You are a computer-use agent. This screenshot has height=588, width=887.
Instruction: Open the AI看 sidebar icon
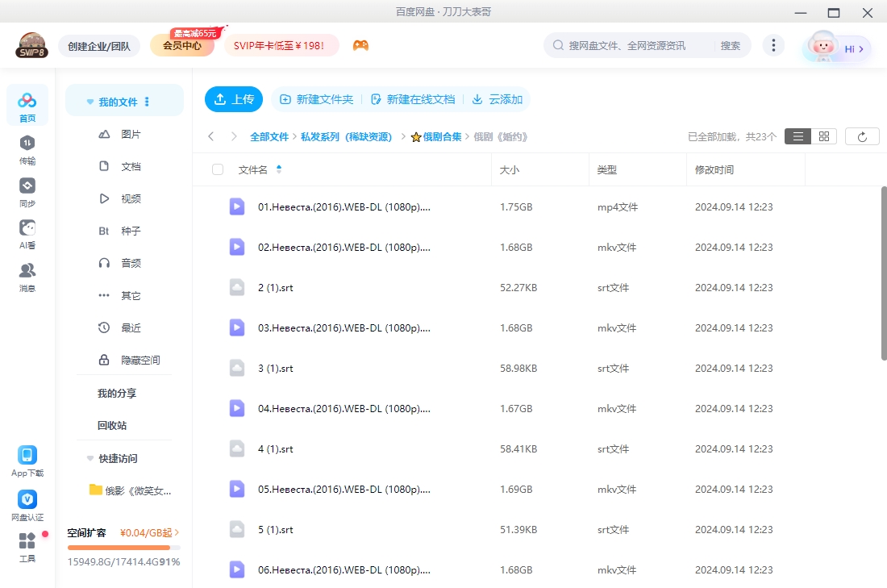pyautogui.click(x=27, y=228)
